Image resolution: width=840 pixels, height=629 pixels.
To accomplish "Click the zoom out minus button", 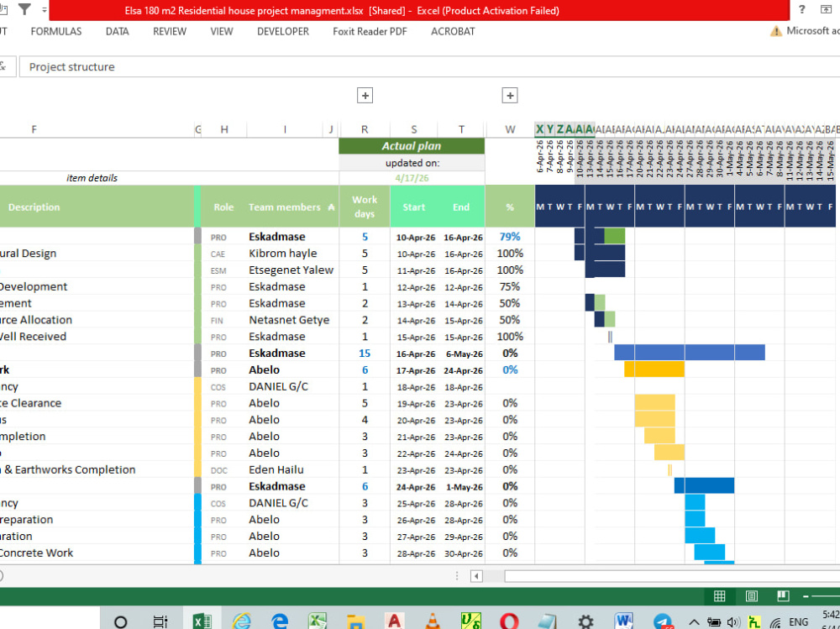I will click(x=806, y=595).
